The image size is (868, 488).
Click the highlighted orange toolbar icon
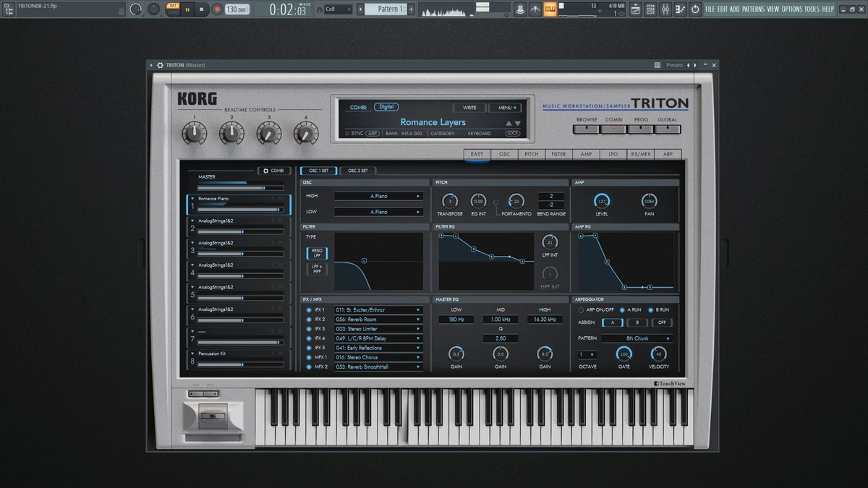550,9
